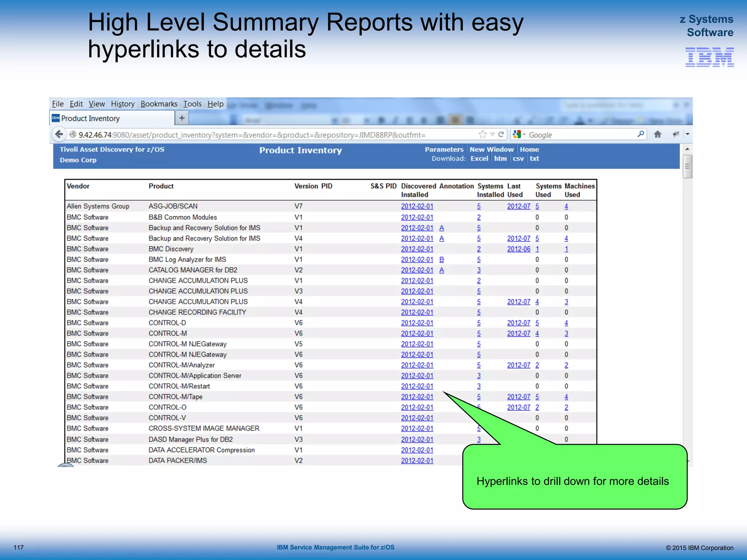Click systems installed 3 for CONTROL-M/Restart
The height and width of the screenshot is (560, 747).
479,386
